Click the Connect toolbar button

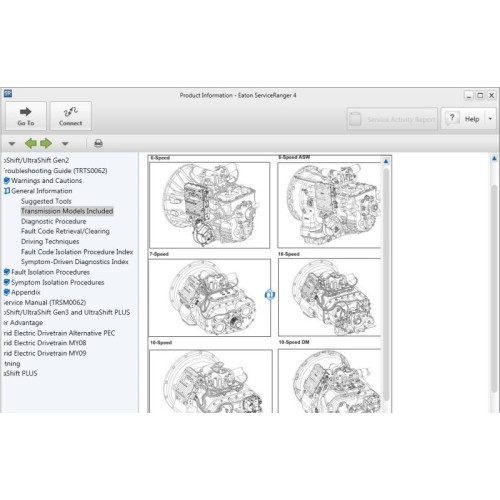pos(70,116)
